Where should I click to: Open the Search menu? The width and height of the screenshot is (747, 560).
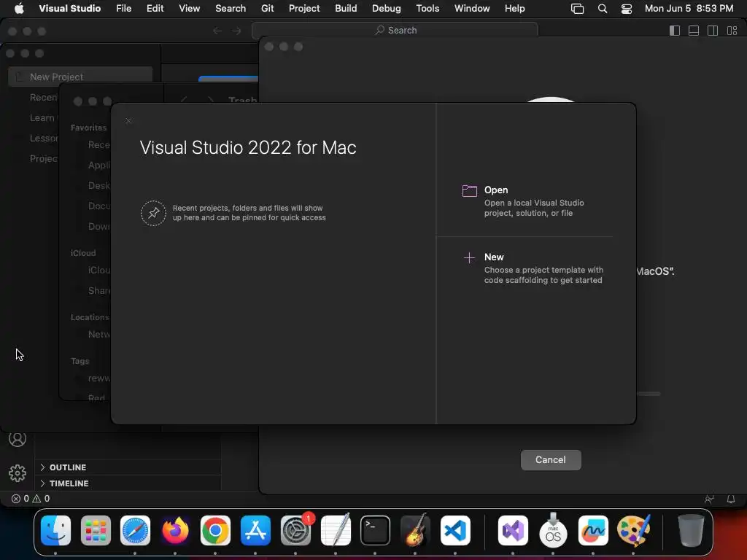pos(231,8)
